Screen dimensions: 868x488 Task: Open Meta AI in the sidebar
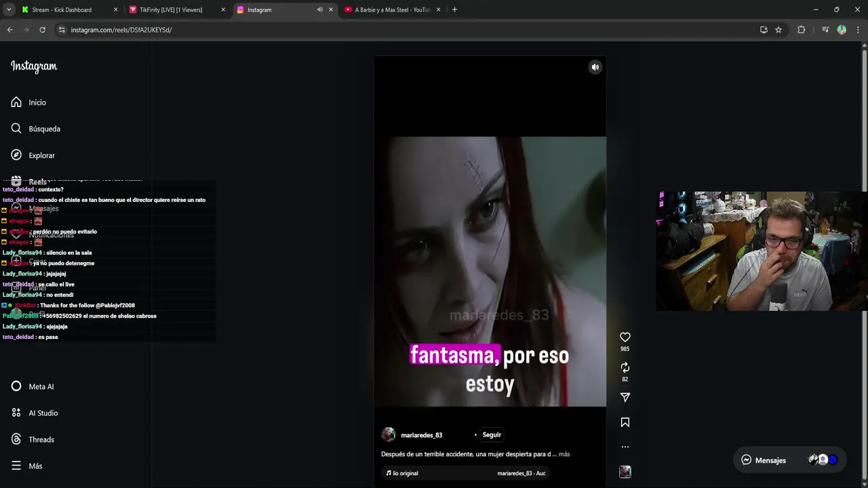[33, 386]
